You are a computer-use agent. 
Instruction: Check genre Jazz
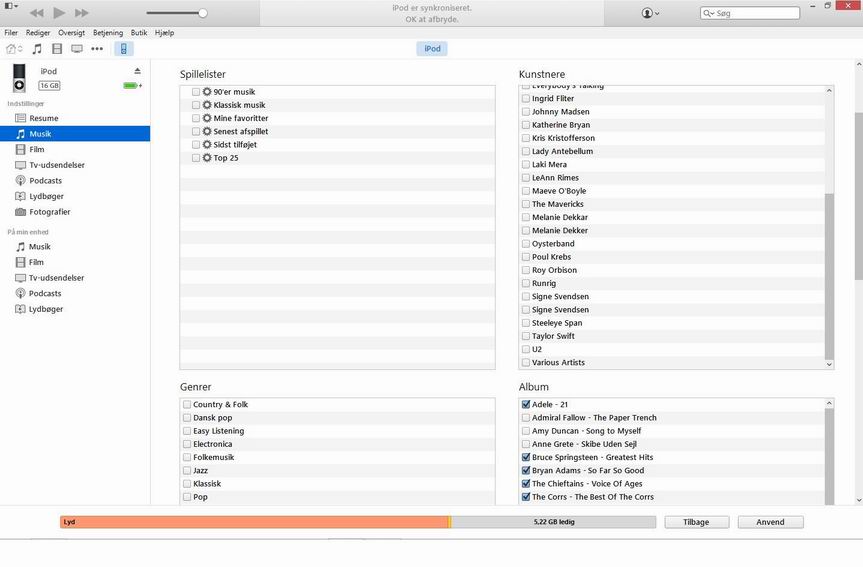point(187,471)
